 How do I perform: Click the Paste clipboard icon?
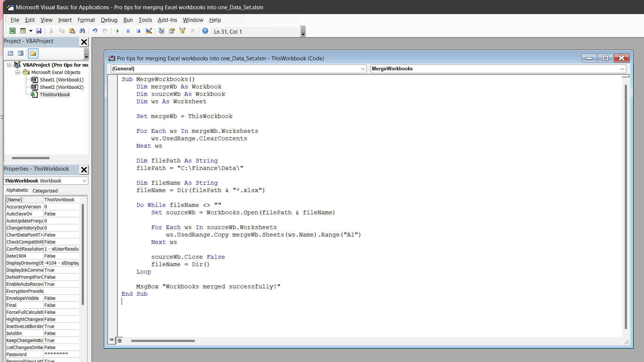(72, 31)
